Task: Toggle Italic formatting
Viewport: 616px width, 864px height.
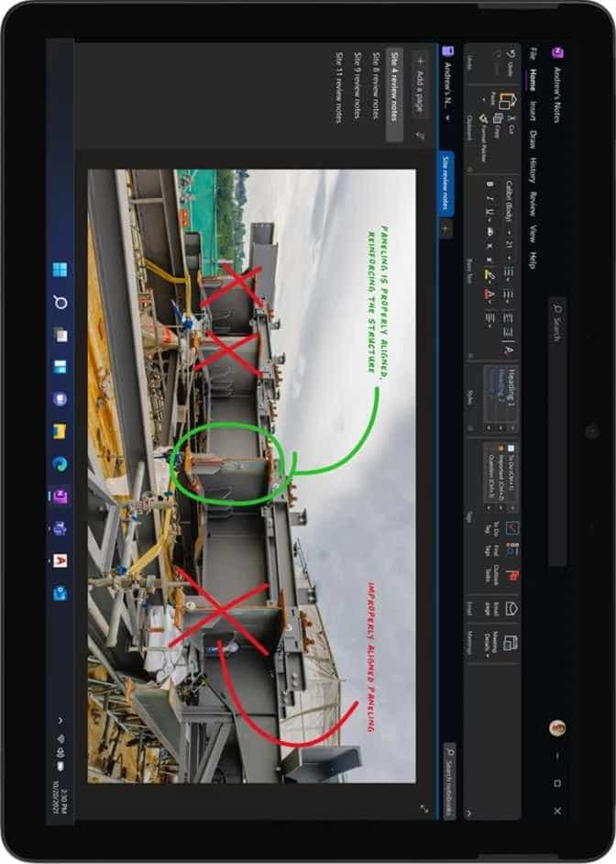Action: pos(489,197)
